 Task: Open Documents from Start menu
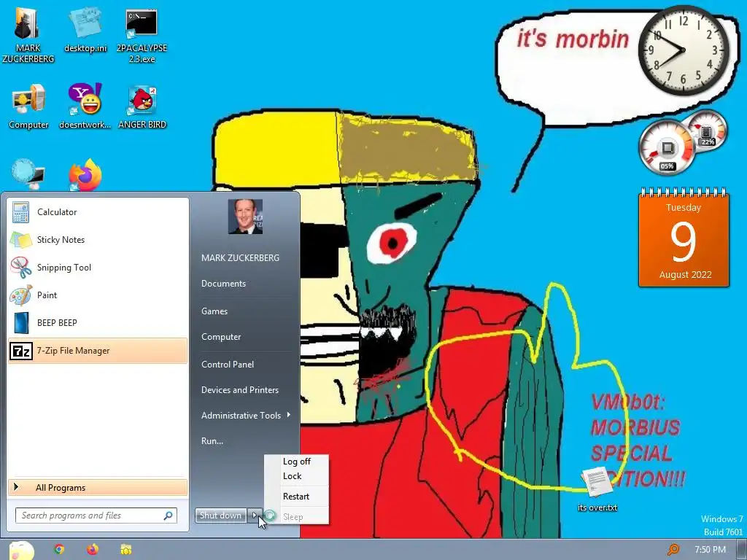(x=223, y=284)
